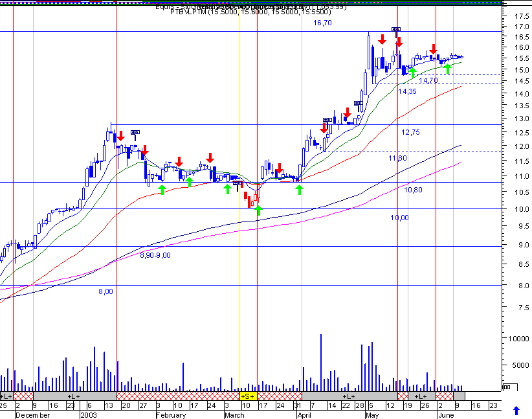Select the +L+ ribbon segment in late May

(x=422, y=396)
